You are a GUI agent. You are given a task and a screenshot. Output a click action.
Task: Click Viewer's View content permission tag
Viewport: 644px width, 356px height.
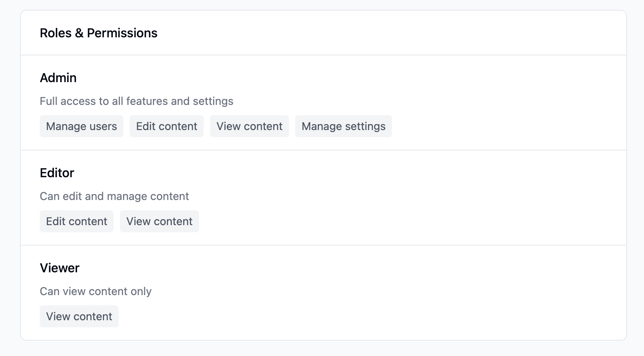(x=79, y=316)
